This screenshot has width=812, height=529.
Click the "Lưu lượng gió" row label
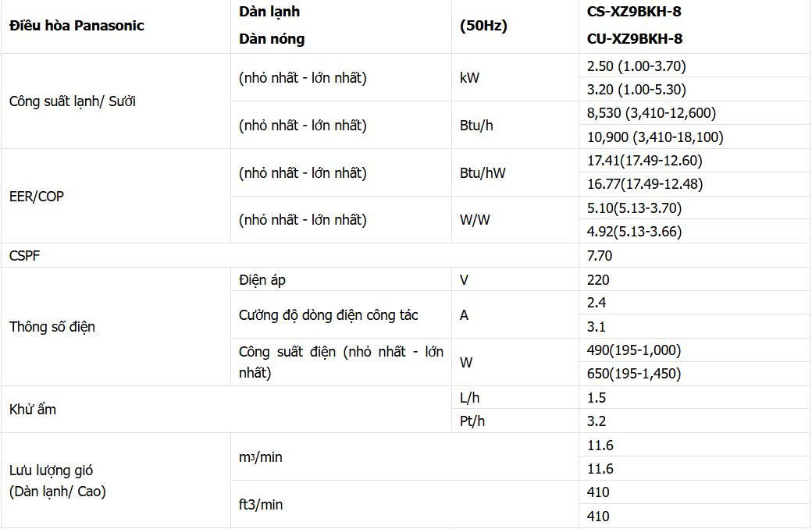[x=52, y=470]
